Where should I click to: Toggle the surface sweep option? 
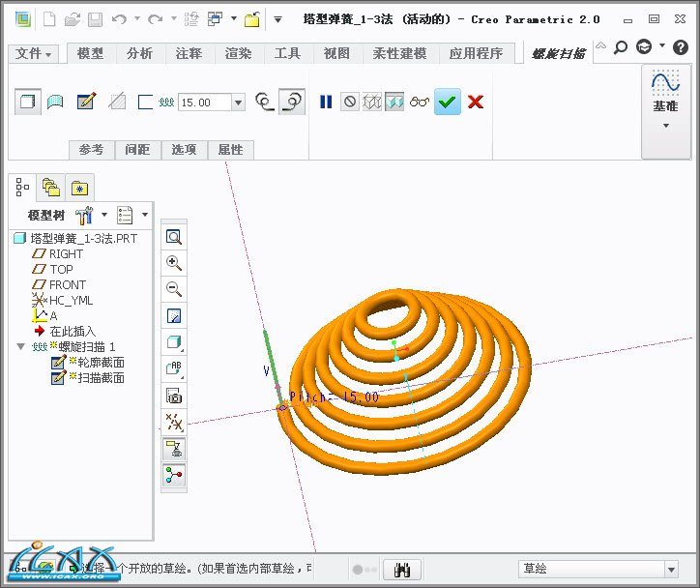(x=56, y=102)
